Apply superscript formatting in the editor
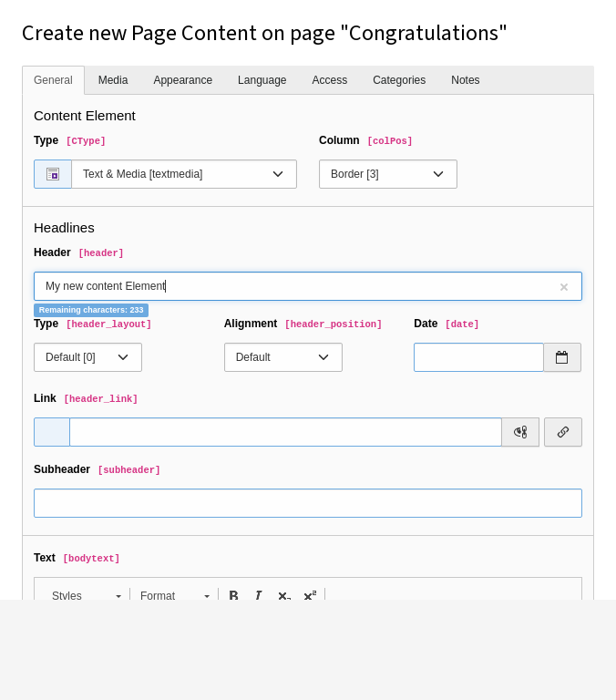The width and height of the screenshot is (616, 700). (x=310, y=595)
